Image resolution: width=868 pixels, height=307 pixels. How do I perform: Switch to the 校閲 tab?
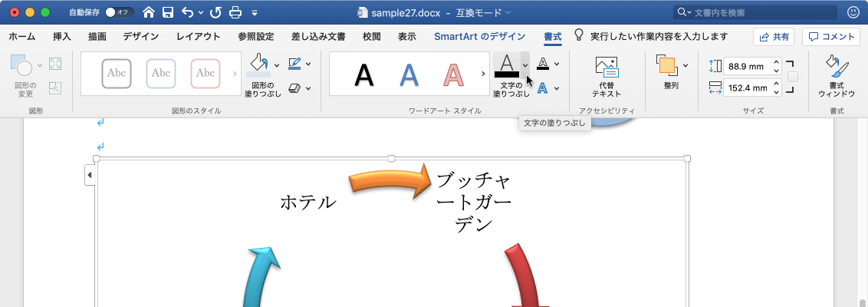tap(371, 37)
